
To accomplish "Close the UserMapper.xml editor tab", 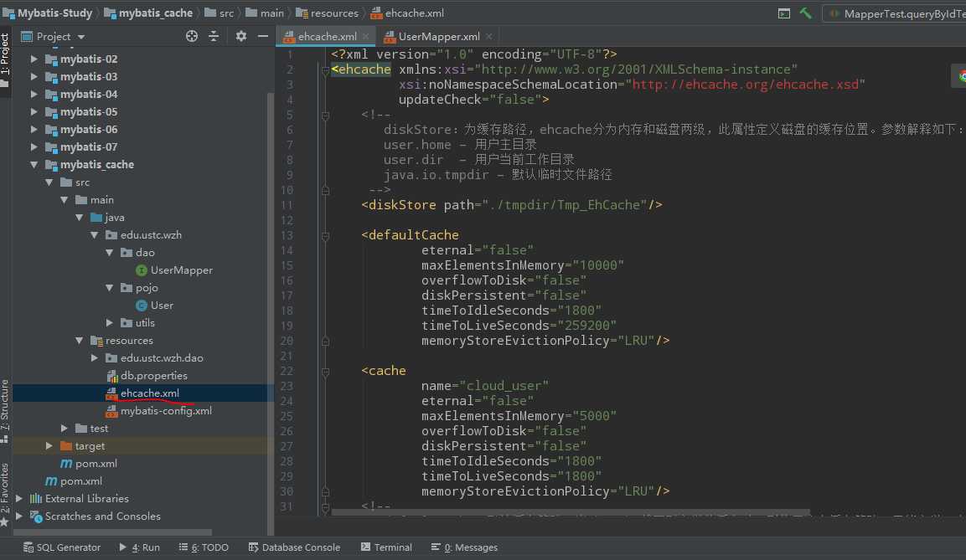I will [489, 36].
